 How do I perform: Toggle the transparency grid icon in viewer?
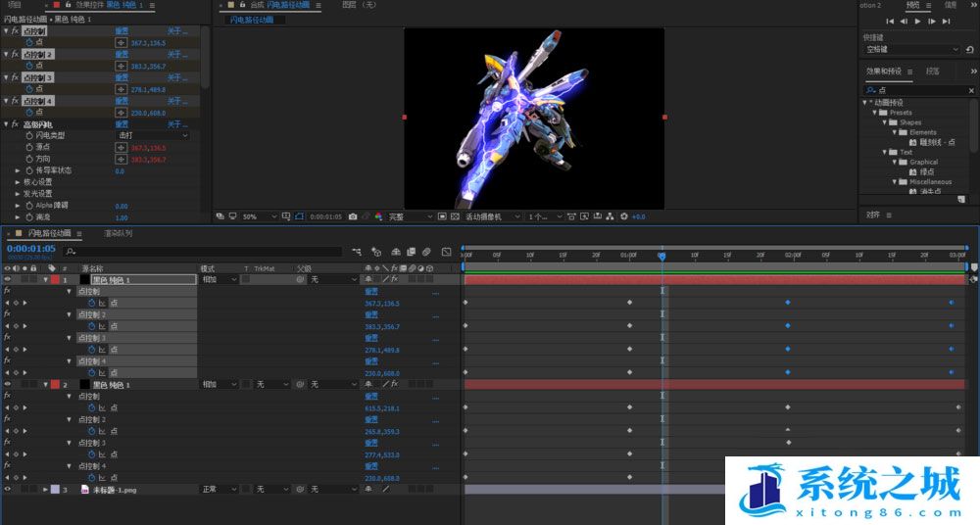(455, 216)
